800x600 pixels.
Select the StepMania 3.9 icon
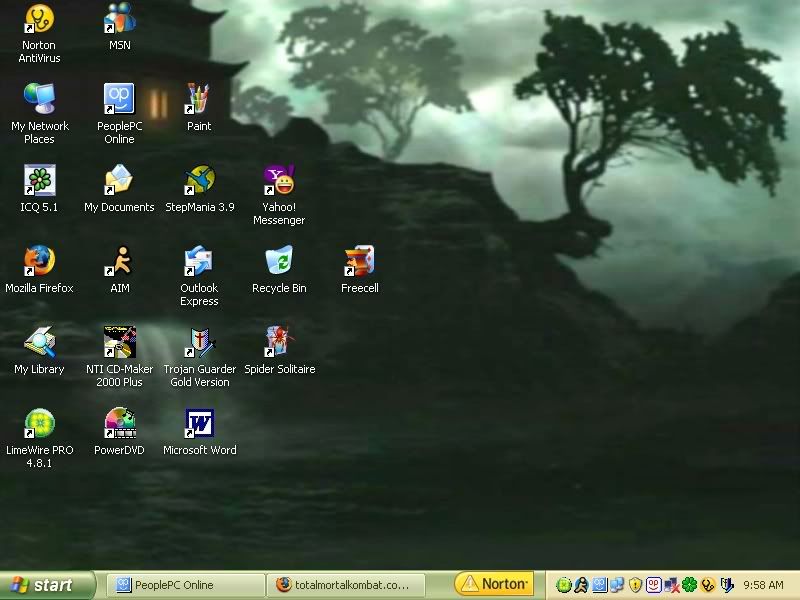[x=199, y=180]
